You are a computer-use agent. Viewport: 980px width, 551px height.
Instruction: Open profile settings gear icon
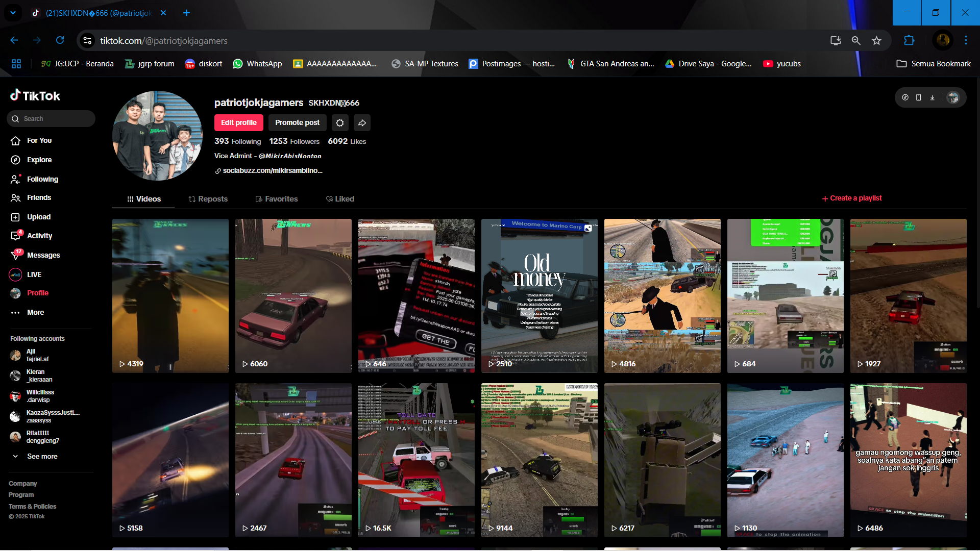point(340,122)
